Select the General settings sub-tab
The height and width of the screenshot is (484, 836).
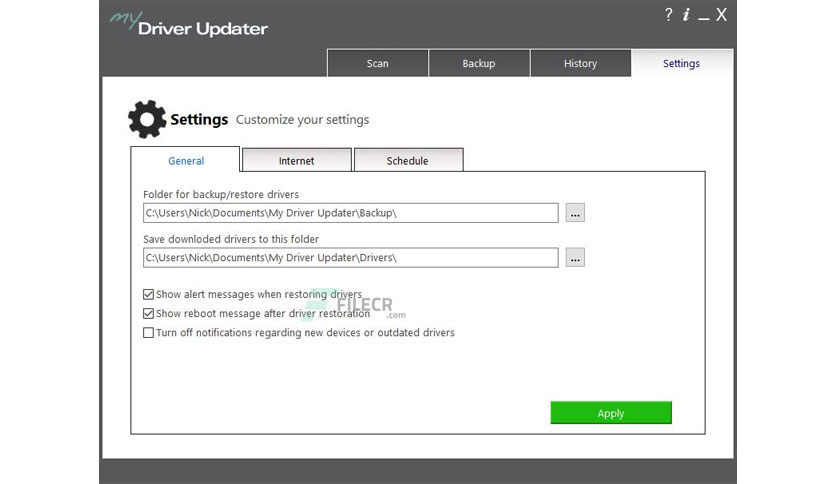click(x=186, y=160)
